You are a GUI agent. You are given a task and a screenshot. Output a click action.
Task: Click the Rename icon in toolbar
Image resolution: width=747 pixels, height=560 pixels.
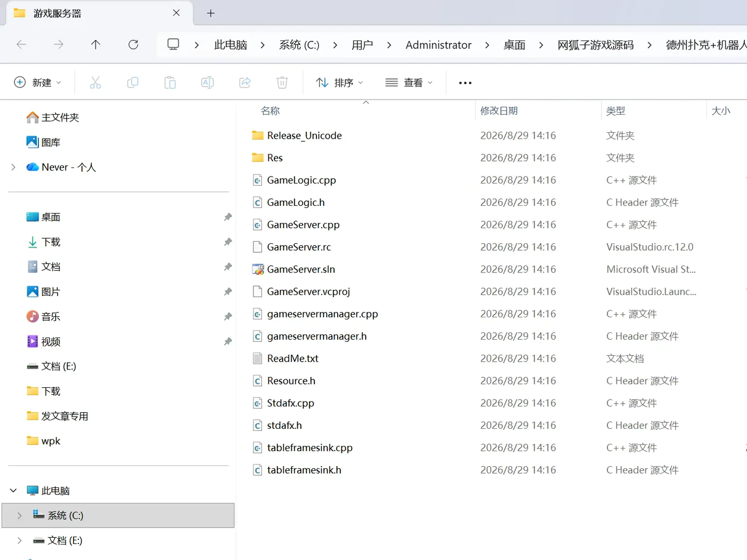(x=208, y=83)
